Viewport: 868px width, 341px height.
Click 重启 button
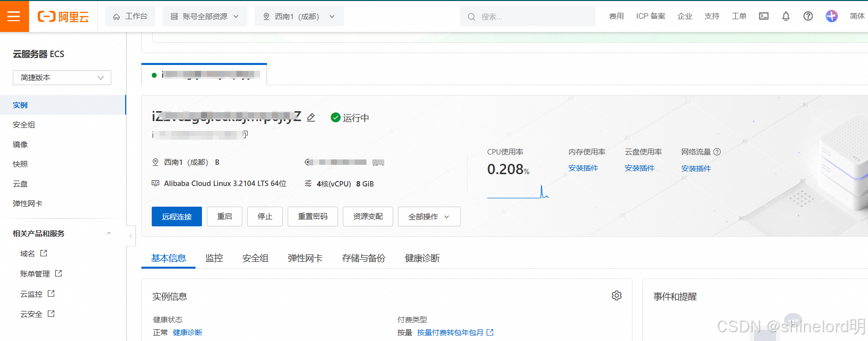click(x=225, y=217)
